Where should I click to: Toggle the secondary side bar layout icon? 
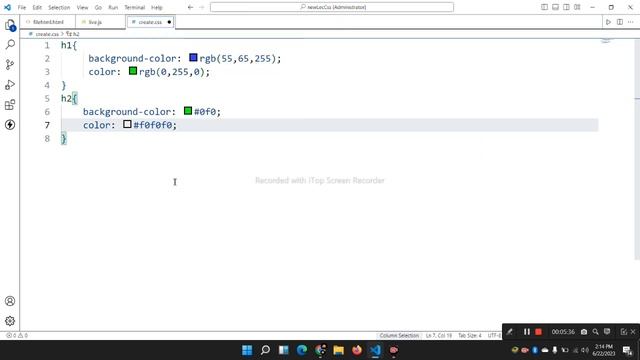566,7
